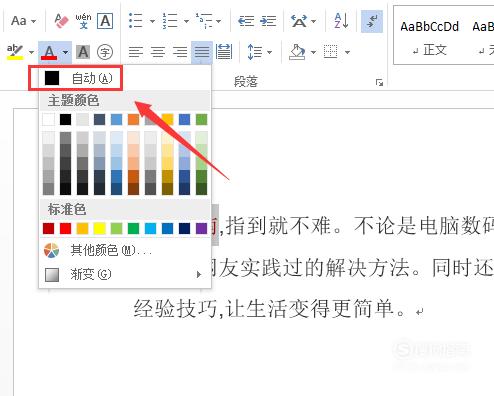Click the Shading paint bucket icon

pyautogui.click(x=297, y=52)
